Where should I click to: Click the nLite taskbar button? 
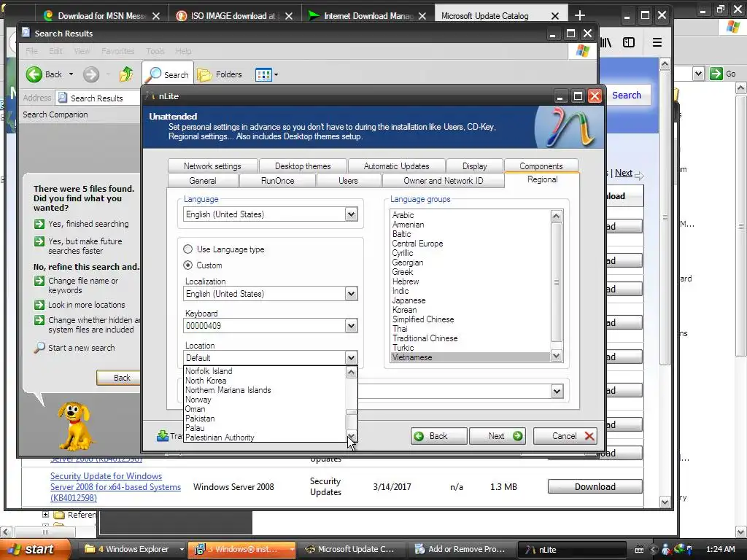(570, 549)
